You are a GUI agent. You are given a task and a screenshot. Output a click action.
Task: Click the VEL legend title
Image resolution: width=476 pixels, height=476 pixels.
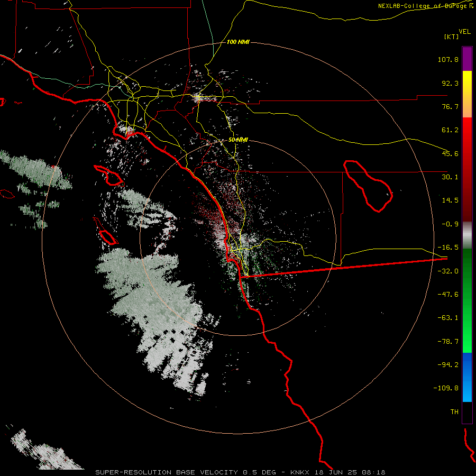tap(464, 31)
